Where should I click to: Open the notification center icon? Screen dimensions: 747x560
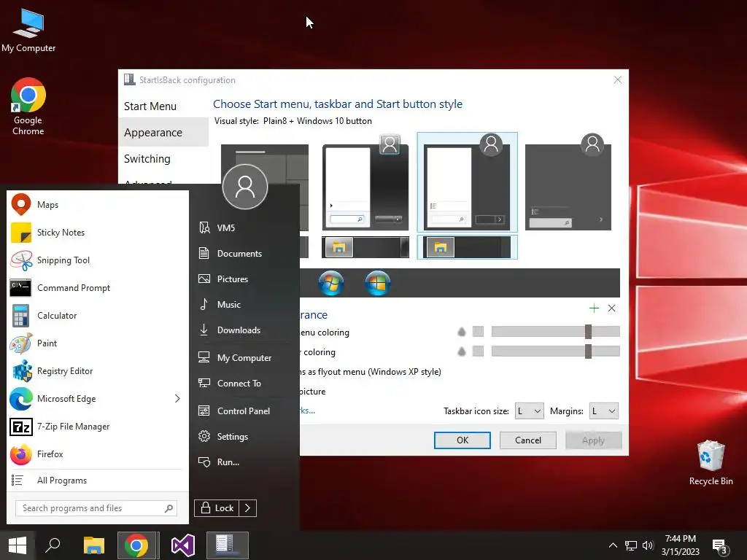(720, 546)
